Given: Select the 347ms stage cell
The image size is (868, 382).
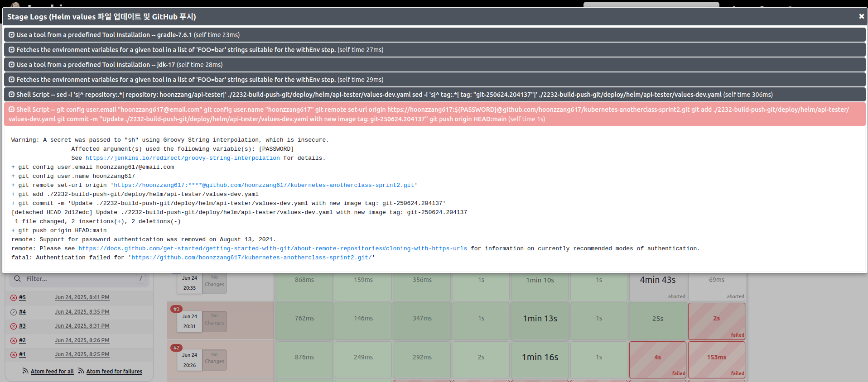Looking at the screenshot, I should (x=422, y=321).
